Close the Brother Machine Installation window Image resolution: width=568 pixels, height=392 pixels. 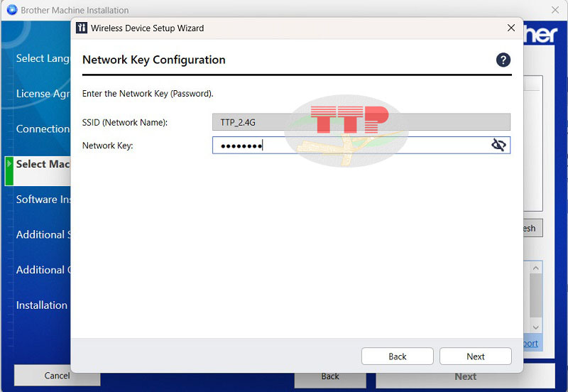(555, 10)
